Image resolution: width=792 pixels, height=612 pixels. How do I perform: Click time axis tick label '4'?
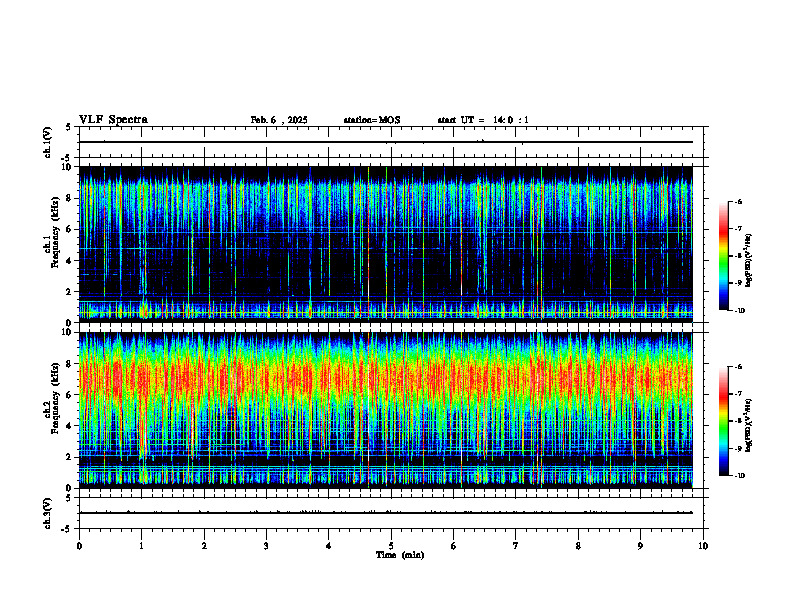[329, 546]
